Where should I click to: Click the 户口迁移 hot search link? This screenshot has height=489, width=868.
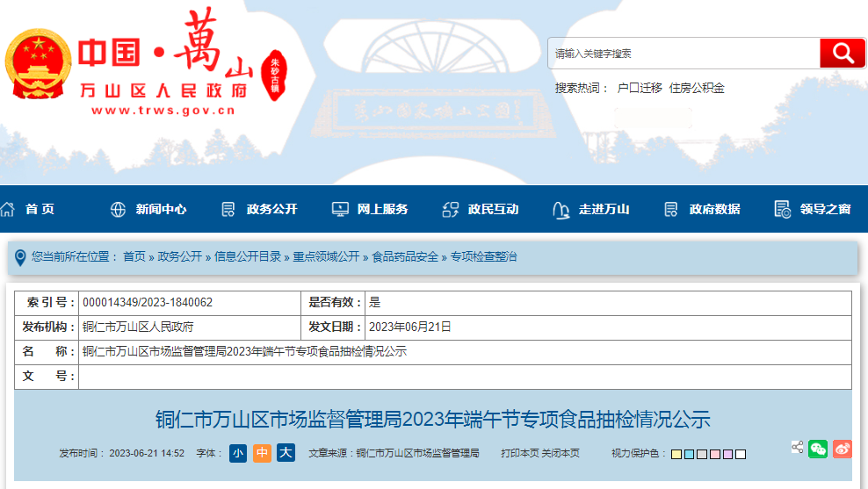click(640, 88)
